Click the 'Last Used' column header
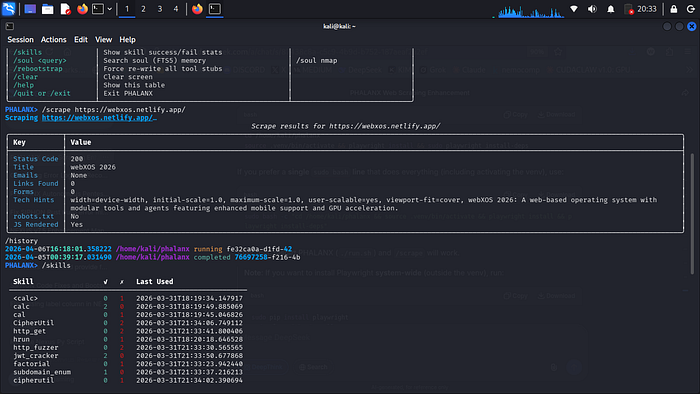 point(154,282)
